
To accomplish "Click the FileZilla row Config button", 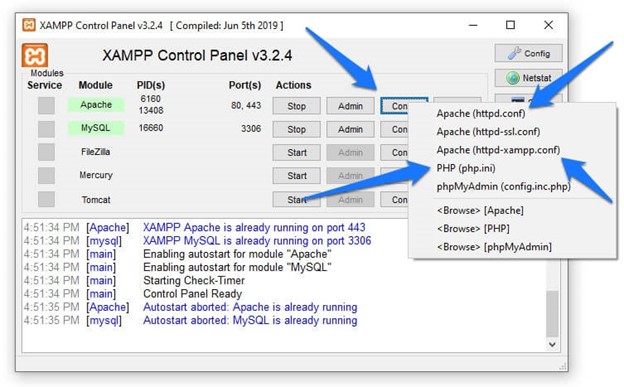I will pyautogui.click(x=394, y=152).
